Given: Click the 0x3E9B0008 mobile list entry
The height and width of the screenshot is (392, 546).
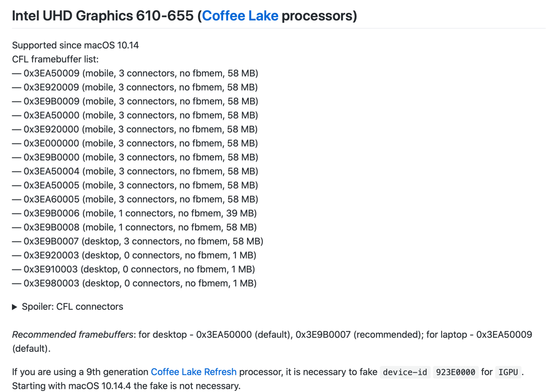Looking at the screenshot, I should [x=134, y=228].
